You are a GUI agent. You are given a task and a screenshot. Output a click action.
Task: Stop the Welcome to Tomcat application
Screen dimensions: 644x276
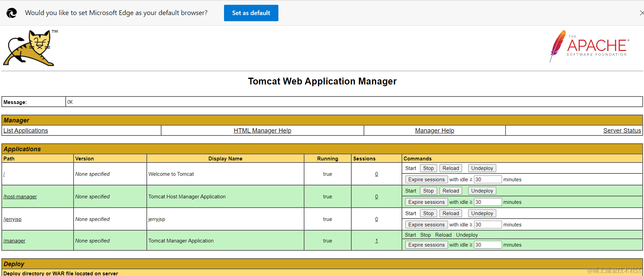pos(428,168)
